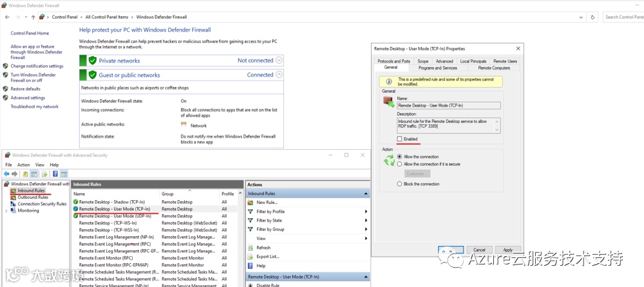The image size is (644, 287).
Task: Open the address bar history dropdown
Action: (581, 17)
